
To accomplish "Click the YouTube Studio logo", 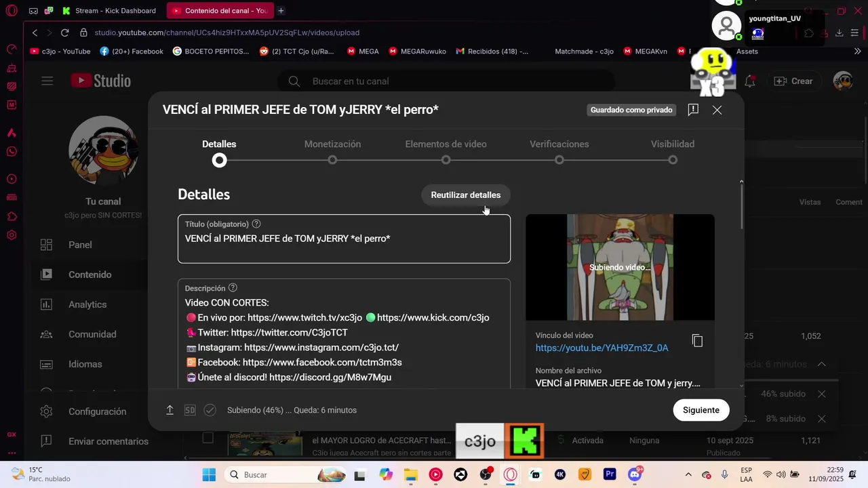I will pos(101,81).
